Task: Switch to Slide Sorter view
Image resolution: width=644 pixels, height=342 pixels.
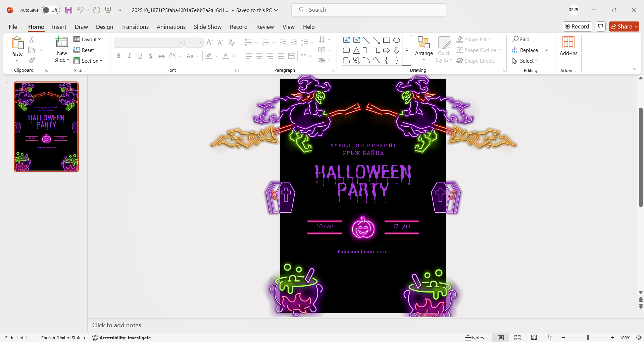Action: coord(517,338)
